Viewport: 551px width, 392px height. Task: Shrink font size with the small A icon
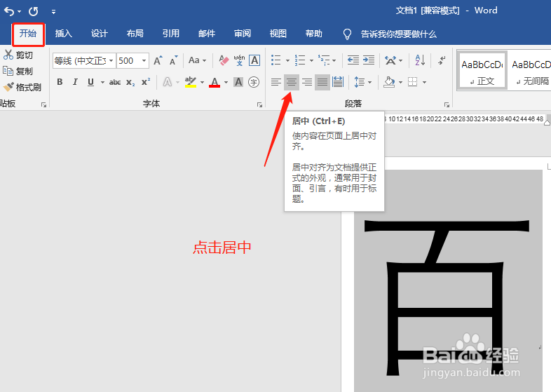click(x=174, y=60)
